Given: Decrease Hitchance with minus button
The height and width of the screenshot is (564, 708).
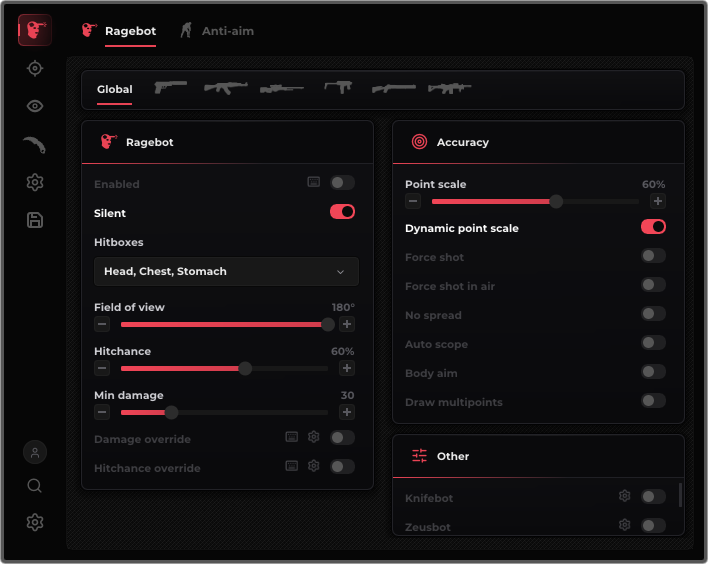Looking at the screenshot, I should [102, 368].
